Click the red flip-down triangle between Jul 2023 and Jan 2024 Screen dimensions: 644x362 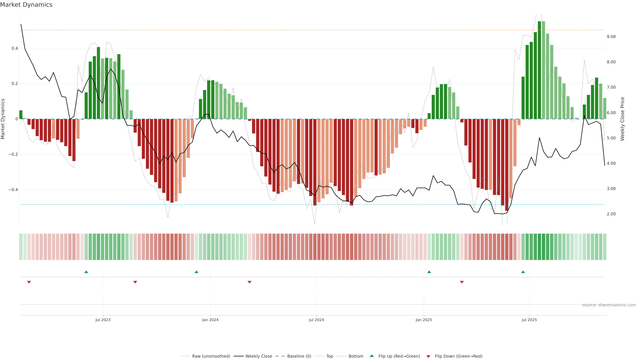coord(135,282)
